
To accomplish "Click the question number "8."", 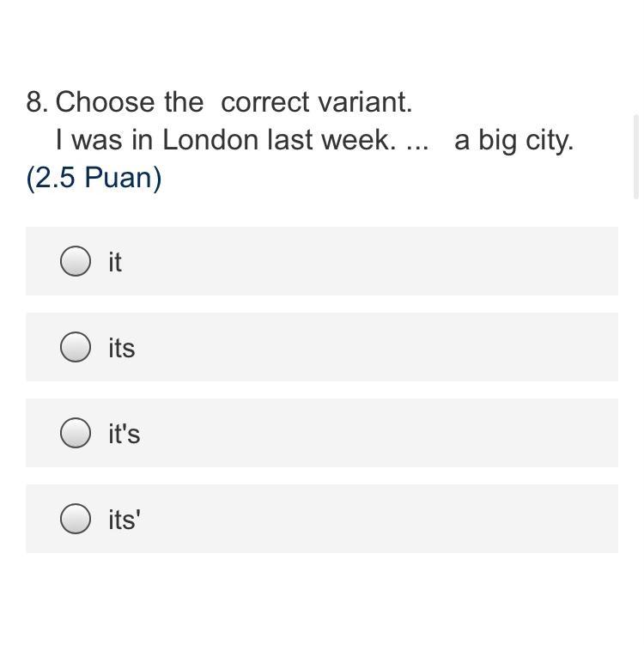I will point(38,101).
